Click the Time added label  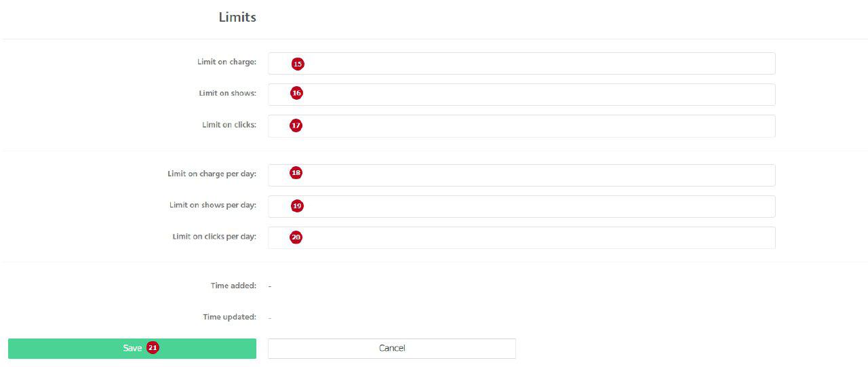click(234, 286)
